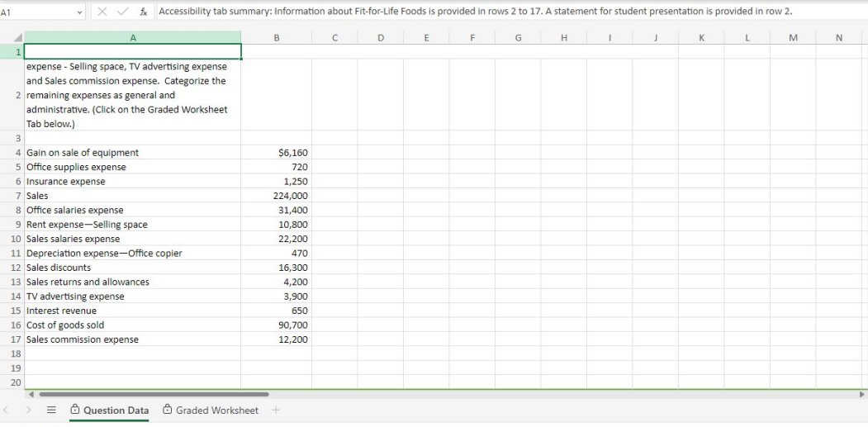Select column N header
Image resolution: width=868 pixels, height=427 pixels.
pos(838,38)
